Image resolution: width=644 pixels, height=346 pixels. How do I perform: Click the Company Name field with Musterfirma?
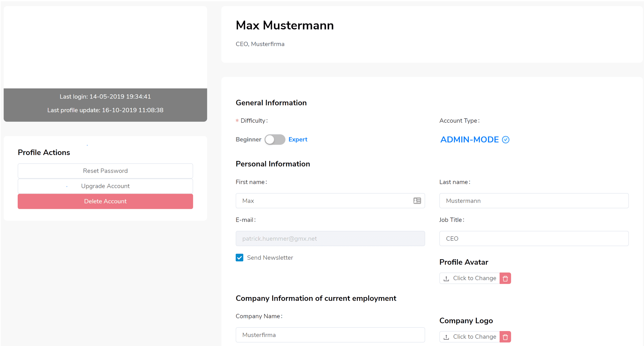pyautogui.click(x=330, y=335)
